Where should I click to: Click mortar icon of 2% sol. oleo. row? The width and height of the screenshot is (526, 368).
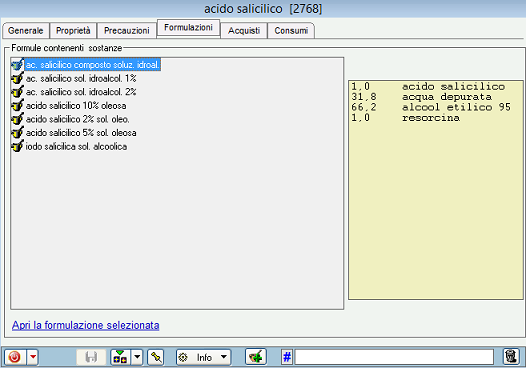tap(17, 119)
